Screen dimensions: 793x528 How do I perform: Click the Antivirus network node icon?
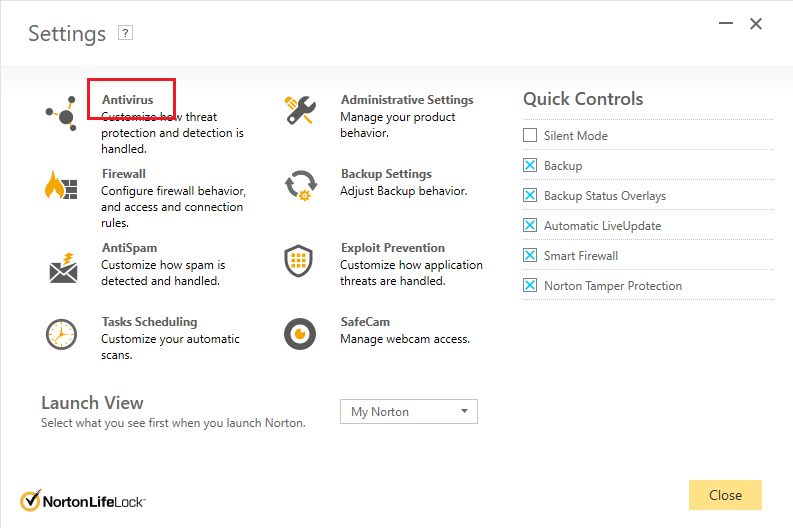point(61,113)
